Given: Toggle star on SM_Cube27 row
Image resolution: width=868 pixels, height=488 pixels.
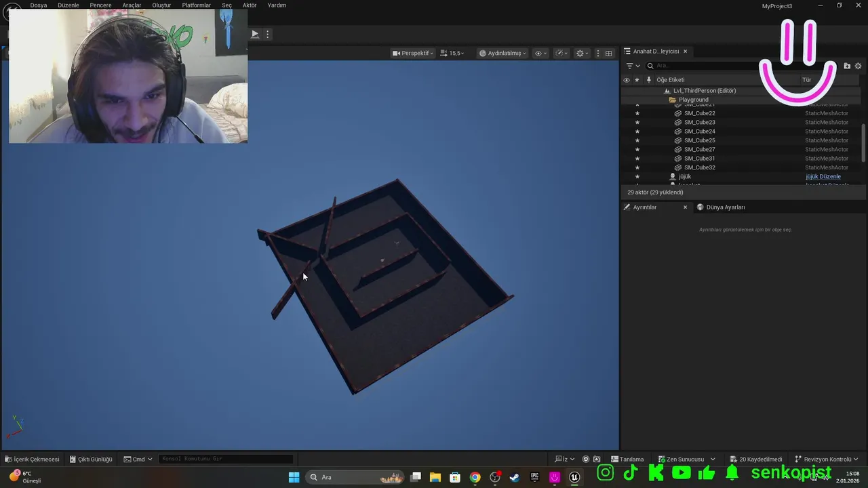Looking at the screenshot, I should coord(637,149).
